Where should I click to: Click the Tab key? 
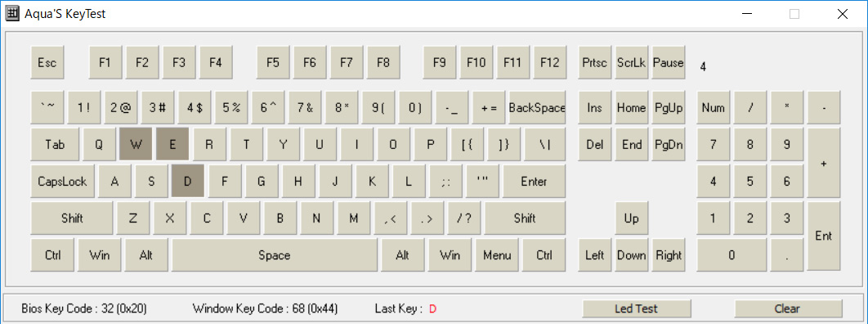point(56,145)
